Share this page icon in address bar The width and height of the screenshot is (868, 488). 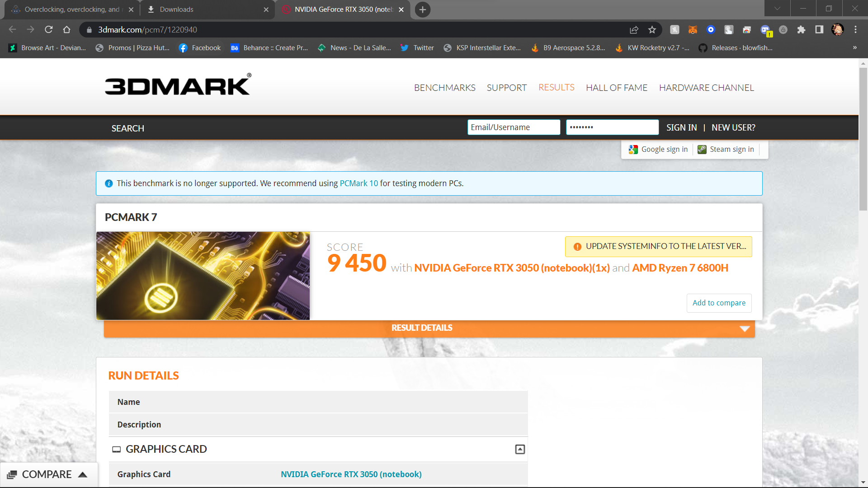pyautogui.click(x=634, y=29)
